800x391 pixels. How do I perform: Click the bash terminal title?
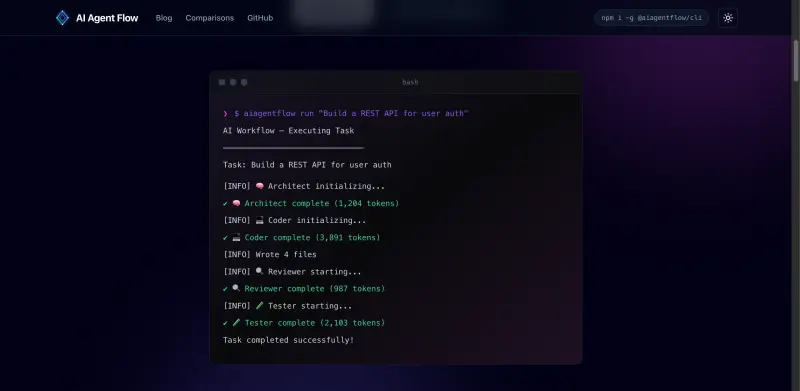410,82
